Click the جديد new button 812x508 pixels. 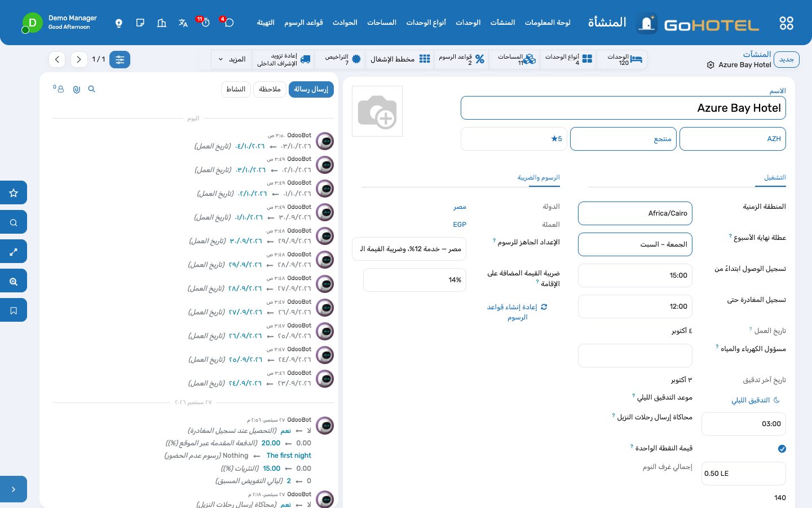(x=786, y=59)
